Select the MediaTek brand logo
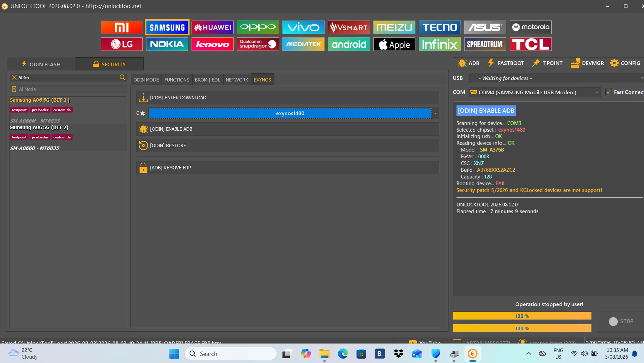Screen dimensions: 644x363 click(303, 44)
